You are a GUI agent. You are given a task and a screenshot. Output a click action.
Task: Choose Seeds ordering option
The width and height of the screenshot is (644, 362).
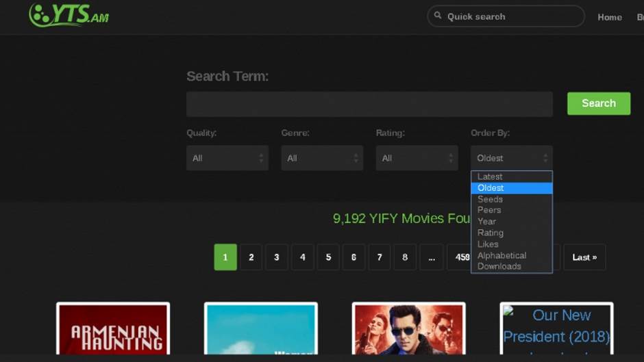pos(511,199)
